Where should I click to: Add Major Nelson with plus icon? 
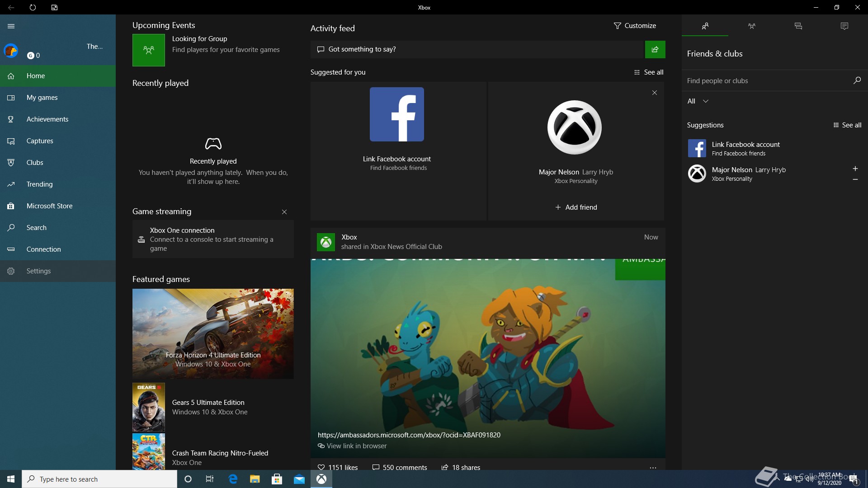(x=855, y=169)
